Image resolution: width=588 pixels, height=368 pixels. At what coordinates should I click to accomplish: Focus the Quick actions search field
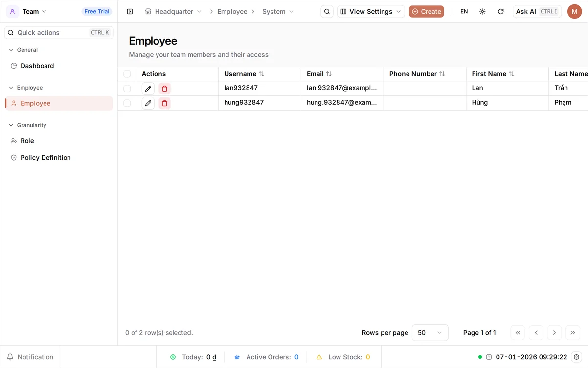coord(59,33)
